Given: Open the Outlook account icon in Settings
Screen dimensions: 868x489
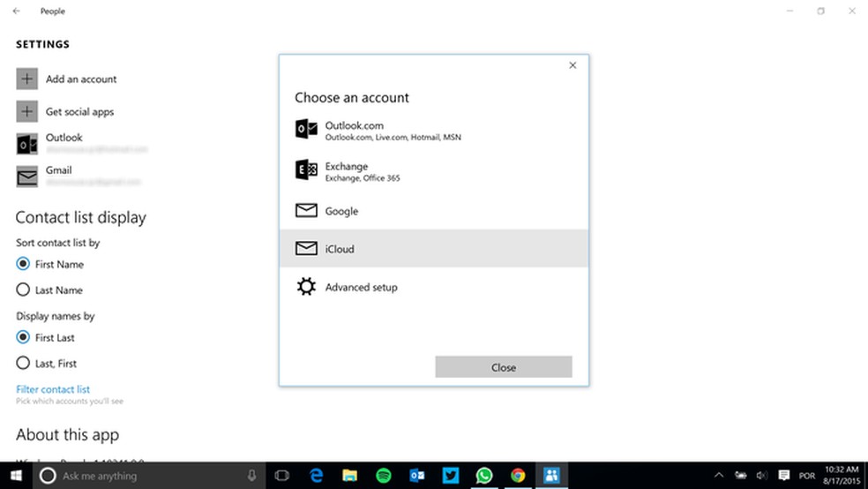Looking at the screenshot, I should click(x=26, y=144).
